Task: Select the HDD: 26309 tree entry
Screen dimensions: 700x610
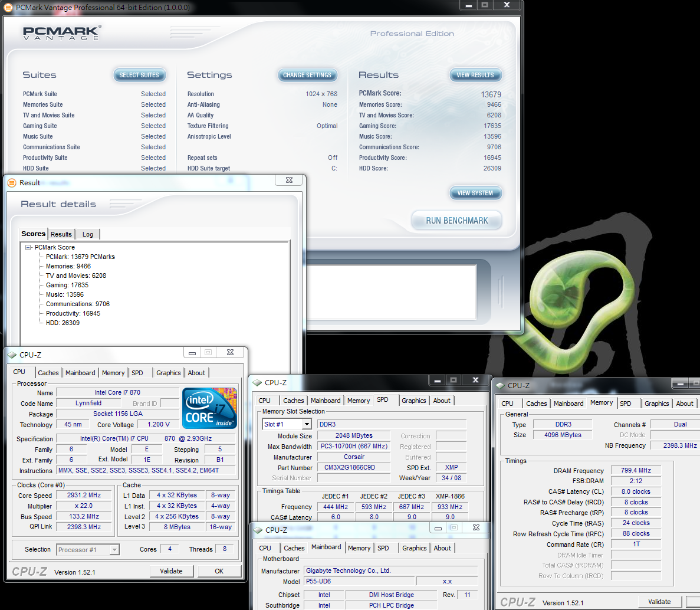Action: pyautogui.click(x=63, y=323)
